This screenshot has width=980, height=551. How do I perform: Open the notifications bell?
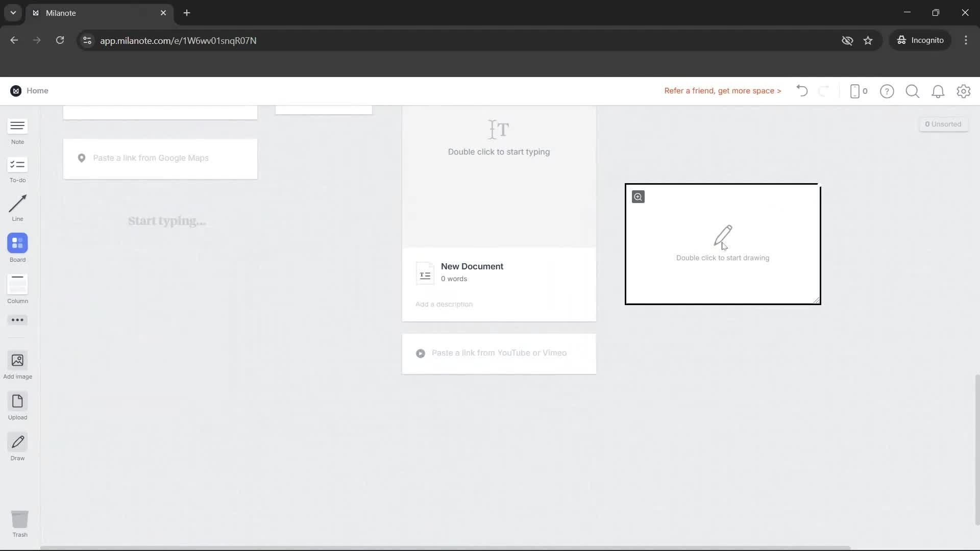939,91
